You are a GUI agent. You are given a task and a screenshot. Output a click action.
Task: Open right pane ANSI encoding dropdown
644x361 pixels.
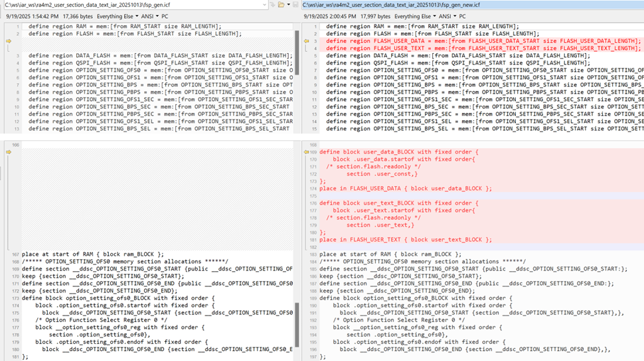[447, 17]
